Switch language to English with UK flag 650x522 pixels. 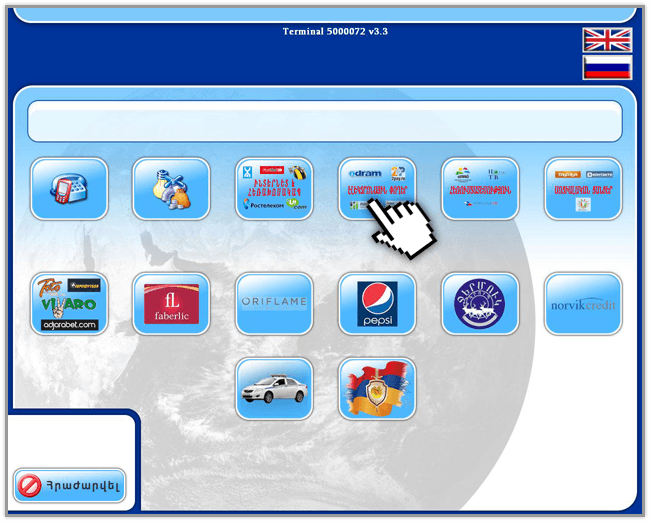tap(607, 40)
